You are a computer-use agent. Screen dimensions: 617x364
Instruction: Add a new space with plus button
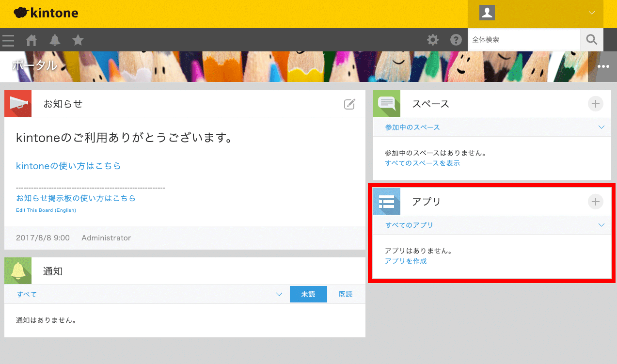(x=596, y=104)
